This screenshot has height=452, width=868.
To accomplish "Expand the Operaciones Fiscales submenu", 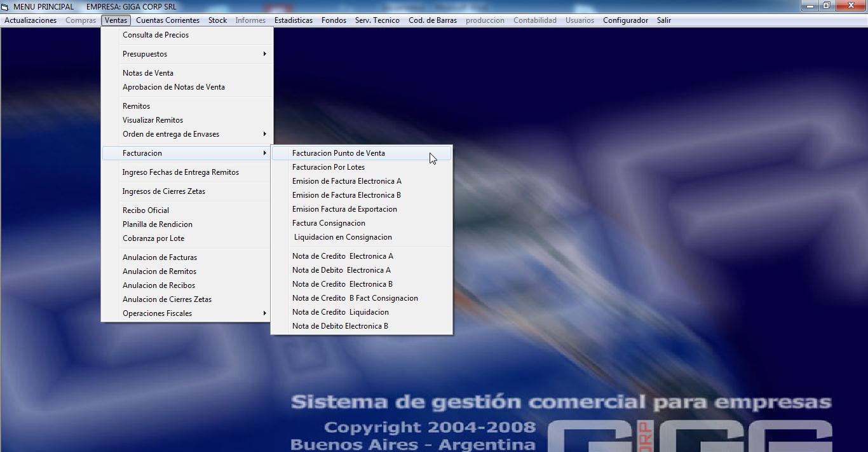I will coord(187,313).
